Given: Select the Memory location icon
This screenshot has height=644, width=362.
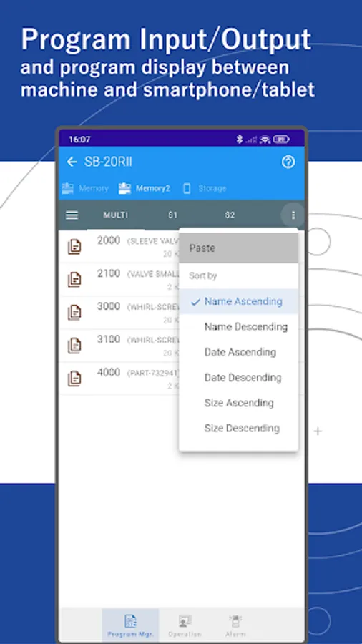Looking at the screenshot, I should (68, 188).
